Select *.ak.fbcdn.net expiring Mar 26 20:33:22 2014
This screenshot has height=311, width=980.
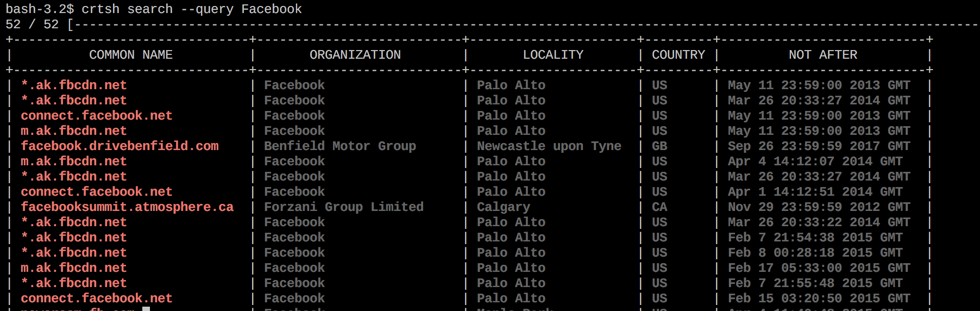point(74,222)
